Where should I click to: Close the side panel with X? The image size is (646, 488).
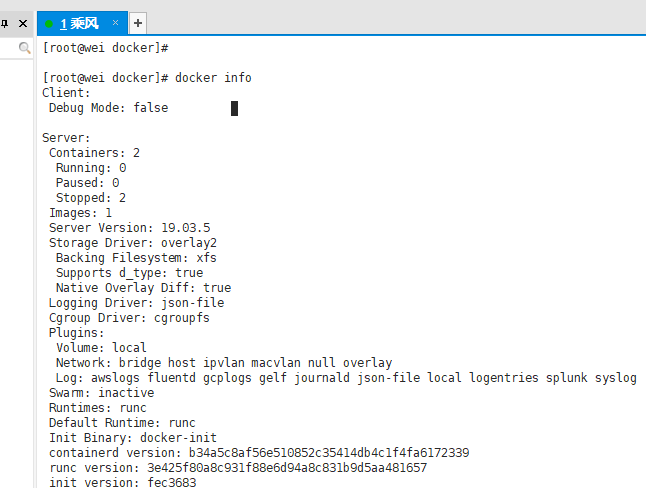pyautogui.click(x=23, y=23)
